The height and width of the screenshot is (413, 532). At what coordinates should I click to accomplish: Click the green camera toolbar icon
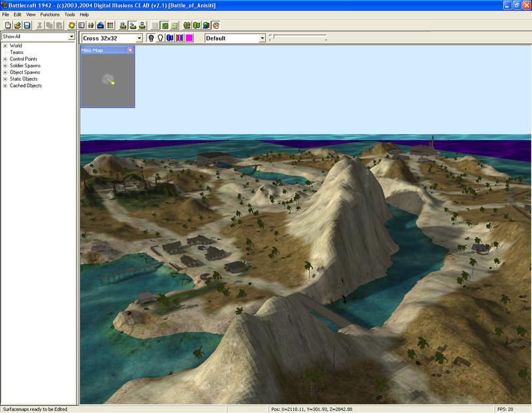[187, 25]
